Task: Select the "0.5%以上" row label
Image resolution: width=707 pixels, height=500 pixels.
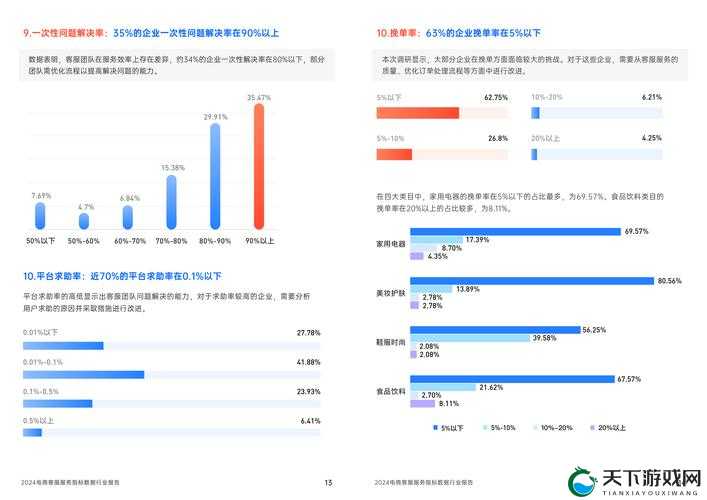Action: pos(38,421)
